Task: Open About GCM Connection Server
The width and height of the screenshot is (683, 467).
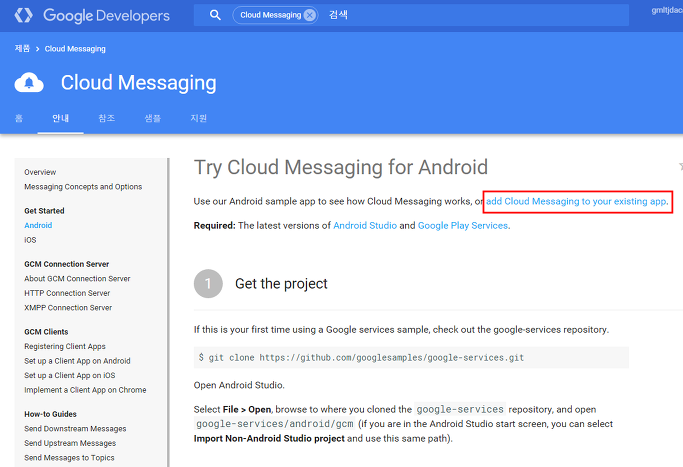Action: click(x=77, y=278)
